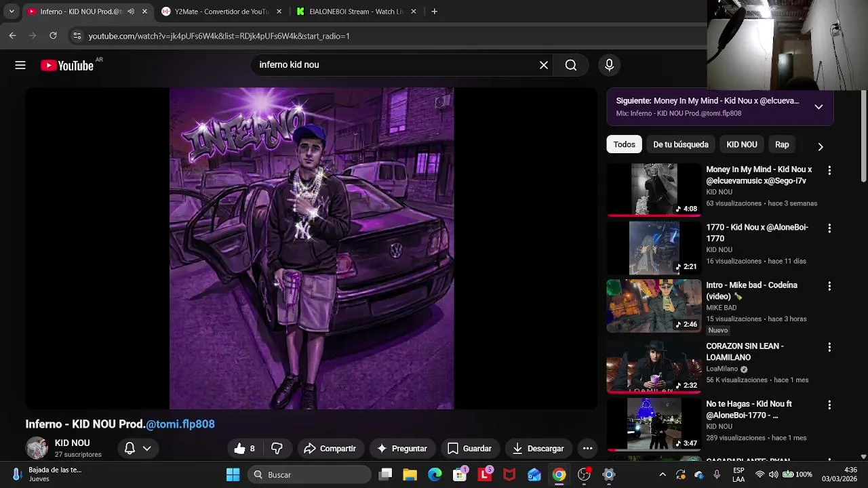Open Microsoft Store from taskbar
The image size is (868, 488).
click(x=460, y=474)
